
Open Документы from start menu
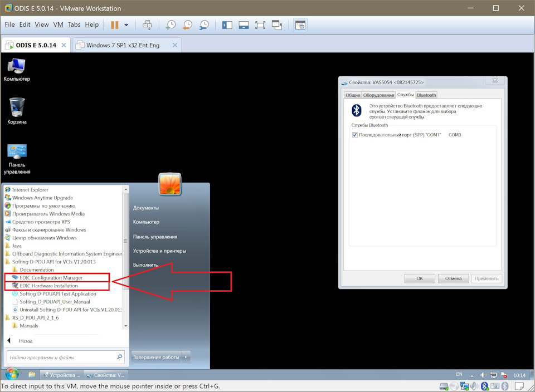pos(146,208)
